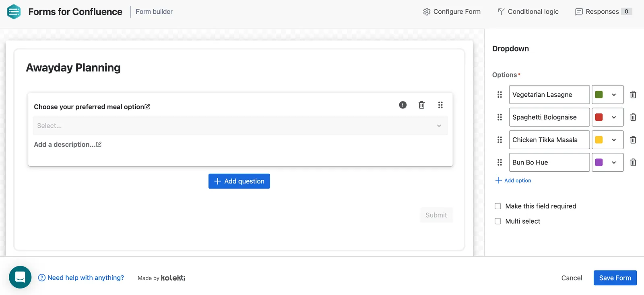This screenshot has width=644, height=295.
Task: Click the Spaghetti Bolognaise option text field
Action: [549, 117]
